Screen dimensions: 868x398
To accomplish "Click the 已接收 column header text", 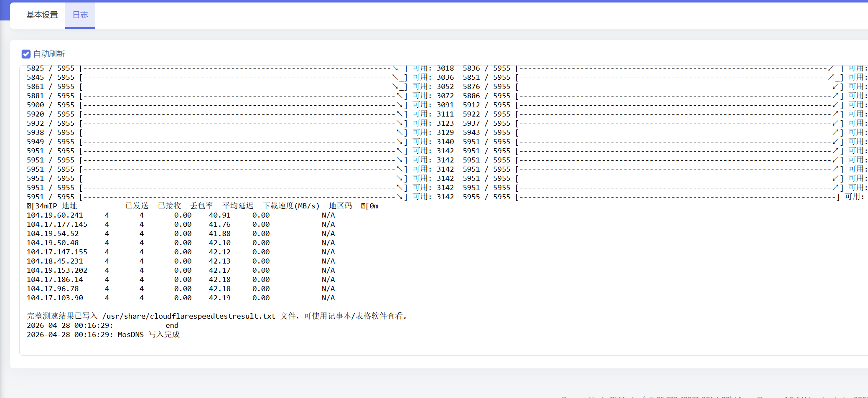I will click(169, 206).
